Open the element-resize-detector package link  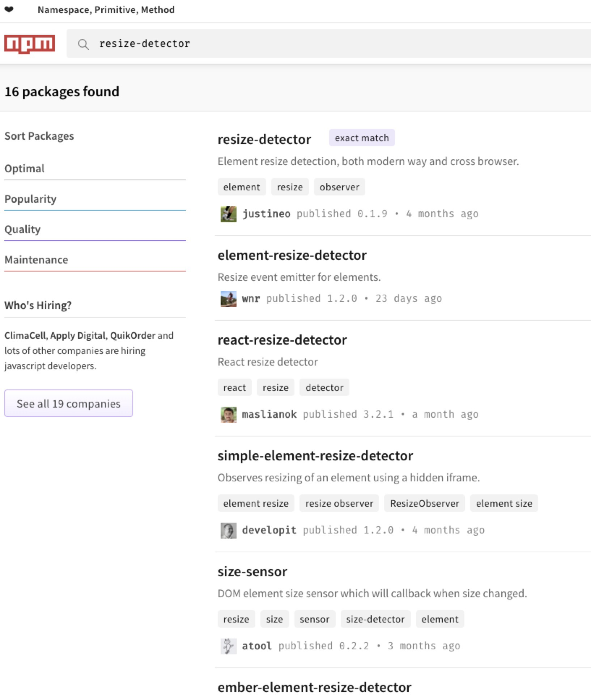(292, 255)
